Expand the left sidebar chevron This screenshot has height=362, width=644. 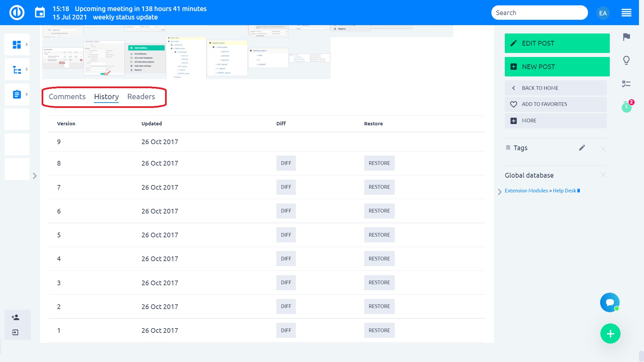coord(35,176)
